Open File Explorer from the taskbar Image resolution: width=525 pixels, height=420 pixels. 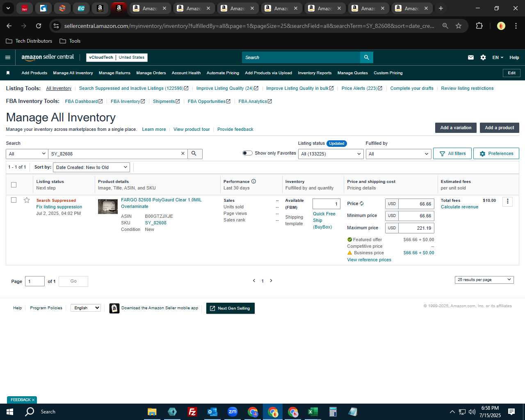coord(152,412)
